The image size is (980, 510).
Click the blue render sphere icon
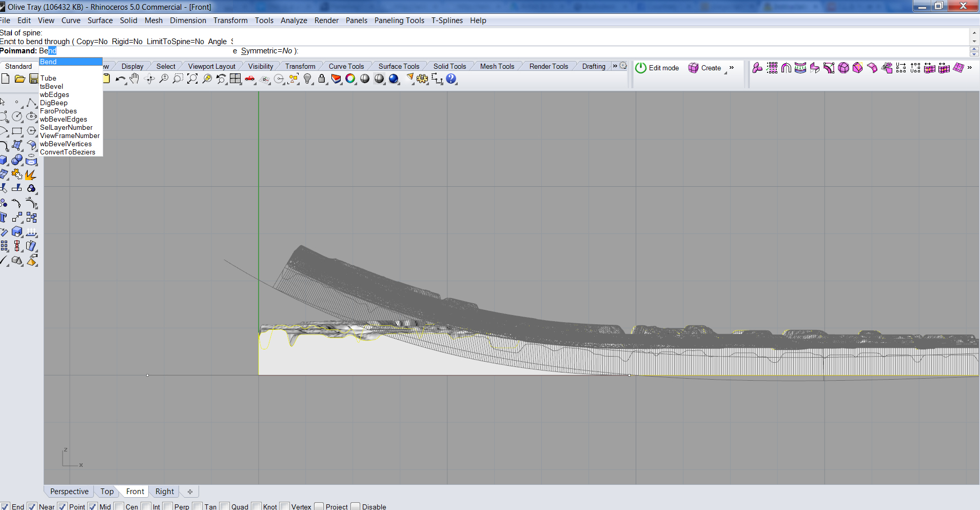coord(394,79)
